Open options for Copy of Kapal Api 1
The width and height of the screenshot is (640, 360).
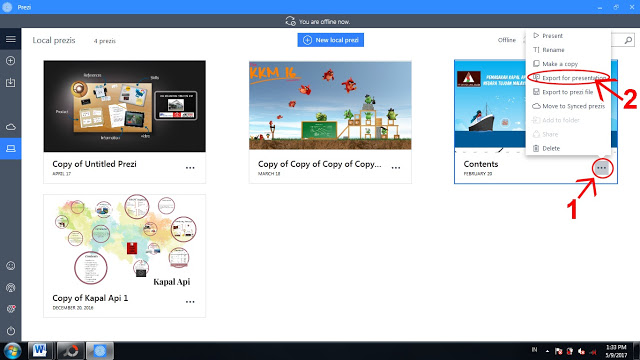tap(190, 302)
